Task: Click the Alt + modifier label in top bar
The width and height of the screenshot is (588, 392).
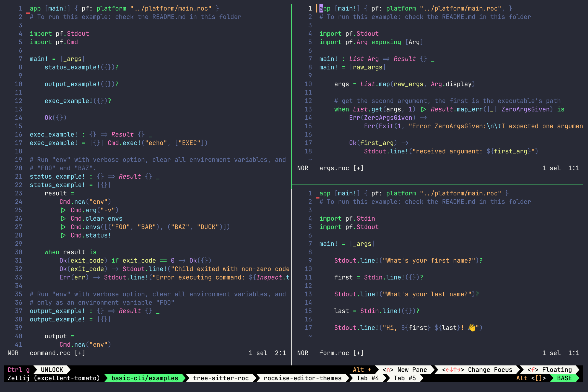Action: click(x=362, y=370)
